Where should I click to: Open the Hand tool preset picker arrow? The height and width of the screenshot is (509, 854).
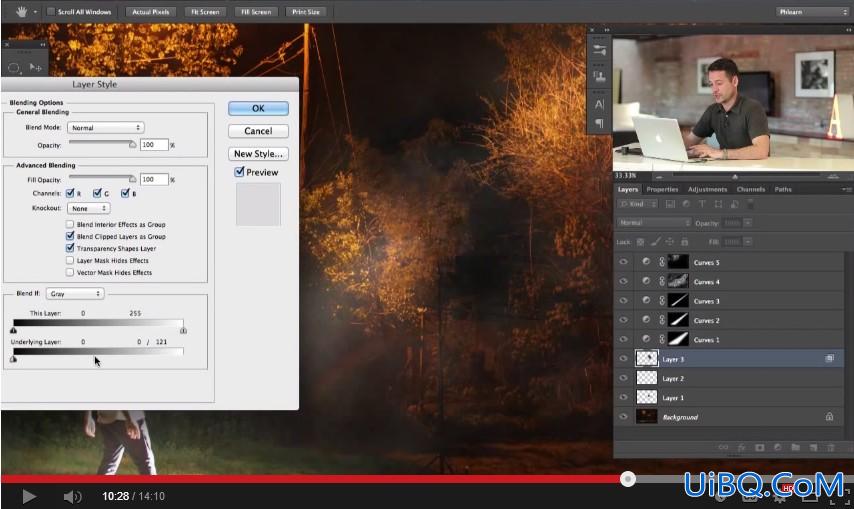(35, 11)
